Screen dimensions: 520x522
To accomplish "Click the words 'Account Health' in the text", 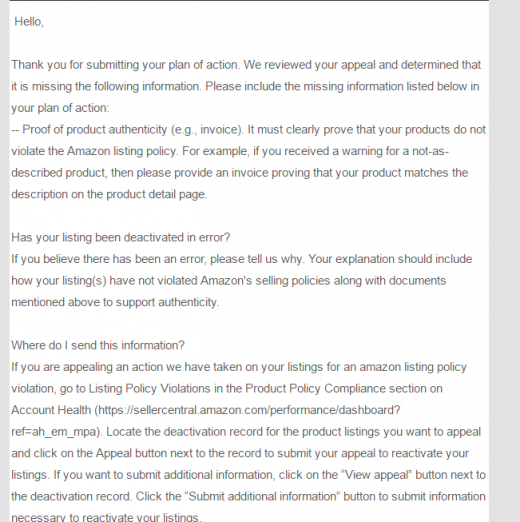I will pos(51,410).
